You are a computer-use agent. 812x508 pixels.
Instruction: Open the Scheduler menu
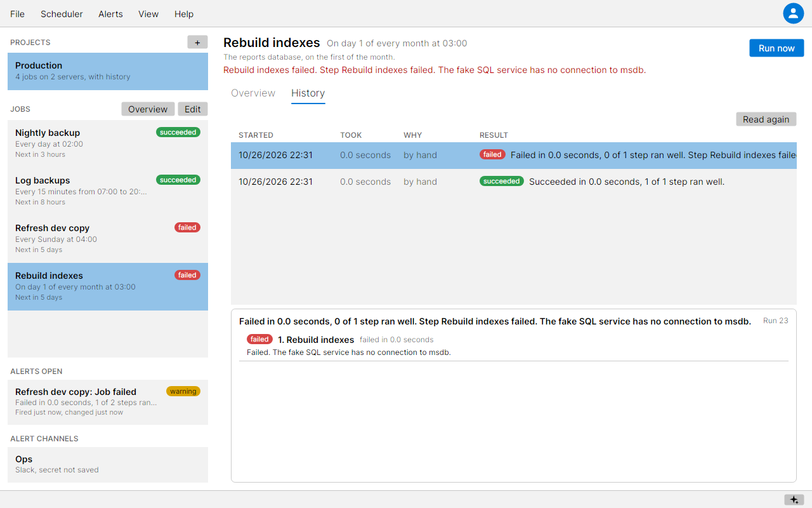[x=62, y=14]
